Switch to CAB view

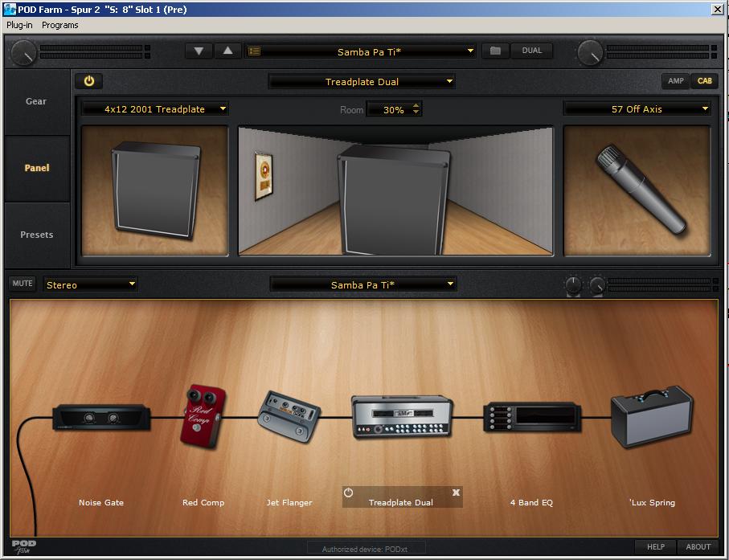[x=704, y=81]
